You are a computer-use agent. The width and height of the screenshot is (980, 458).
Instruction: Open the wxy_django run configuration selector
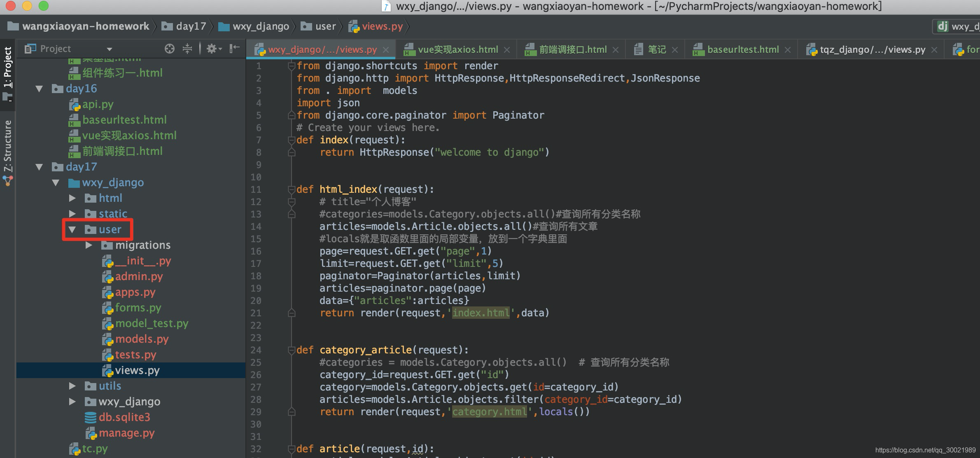point(956,26)
